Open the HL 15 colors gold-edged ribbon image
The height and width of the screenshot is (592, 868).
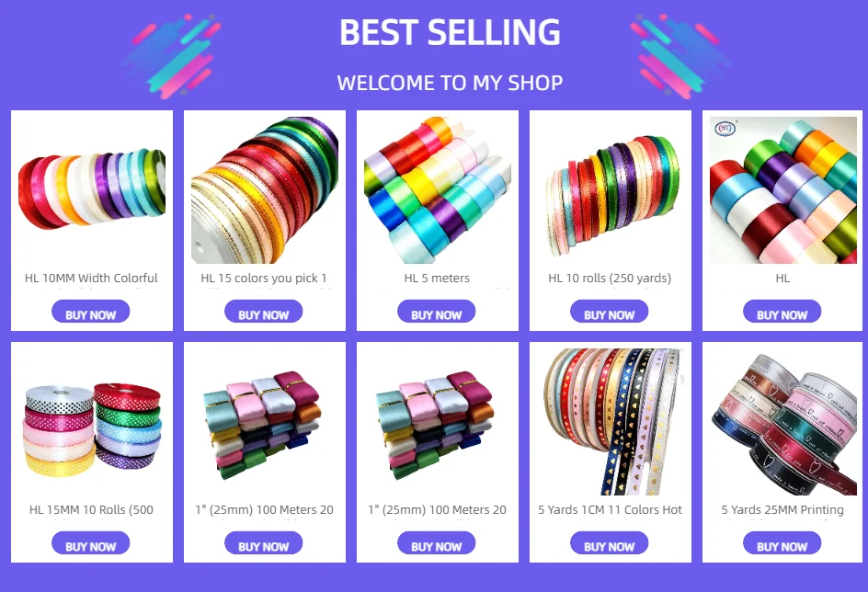[265, 189]
